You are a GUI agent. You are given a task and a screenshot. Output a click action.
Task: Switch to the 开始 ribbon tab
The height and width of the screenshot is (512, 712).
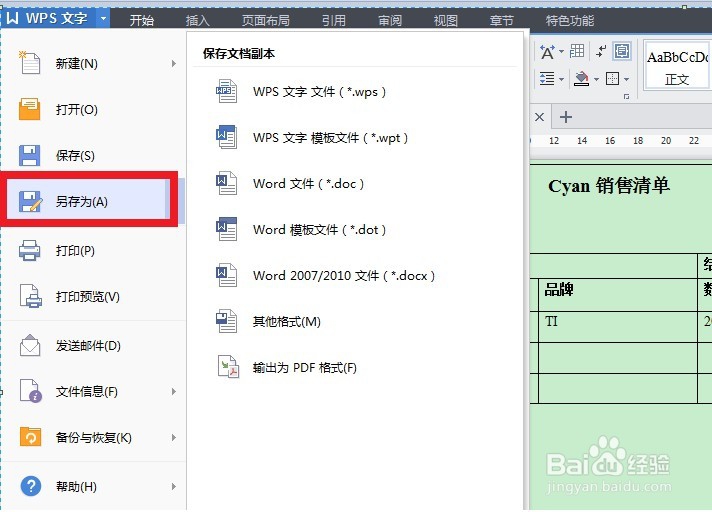(142, 20)
